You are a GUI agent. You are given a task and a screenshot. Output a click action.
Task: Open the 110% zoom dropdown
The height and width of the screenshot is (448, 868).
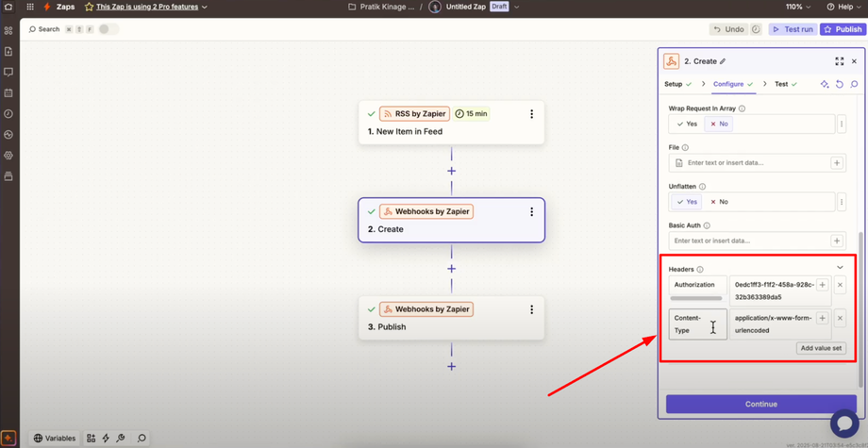(797, 7)
